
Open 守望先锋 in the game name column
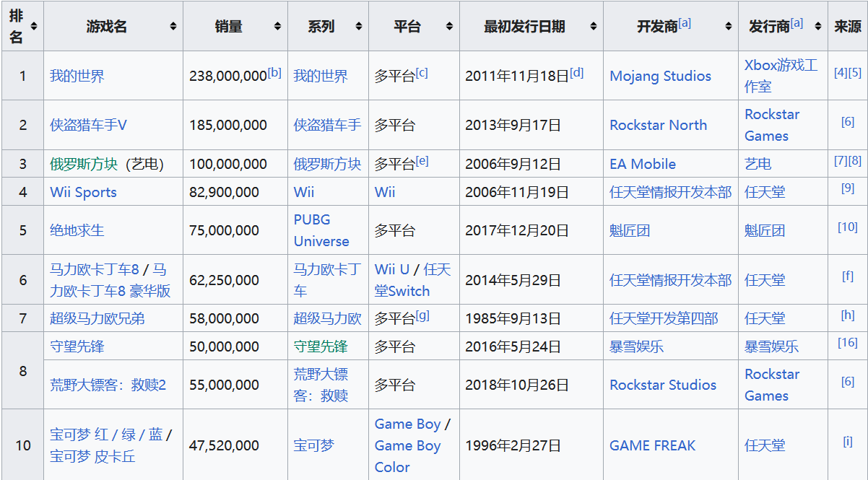[x=77, y=346]
